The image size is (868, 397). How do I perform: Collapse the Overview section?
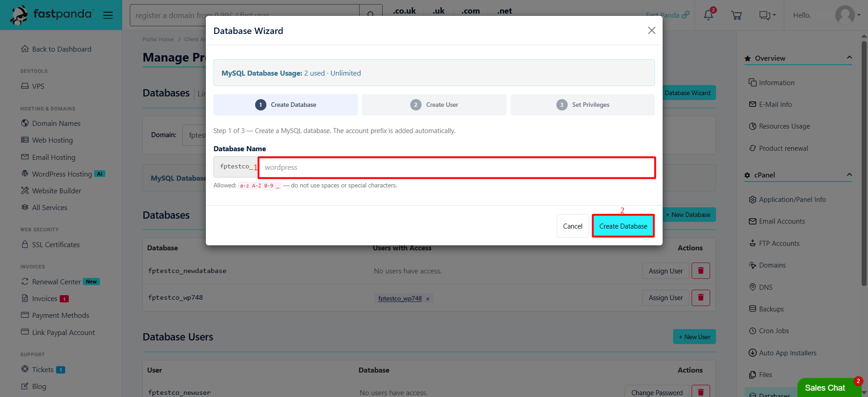(x=849, y=57)
